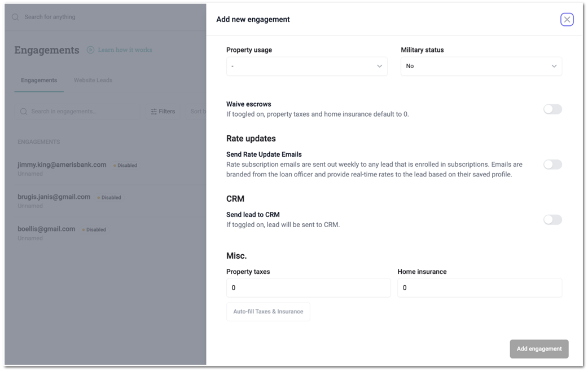This screenshot has height=372, width=588.
Task: Close the Add new engagement panel
Action: [x=567, y=20]
